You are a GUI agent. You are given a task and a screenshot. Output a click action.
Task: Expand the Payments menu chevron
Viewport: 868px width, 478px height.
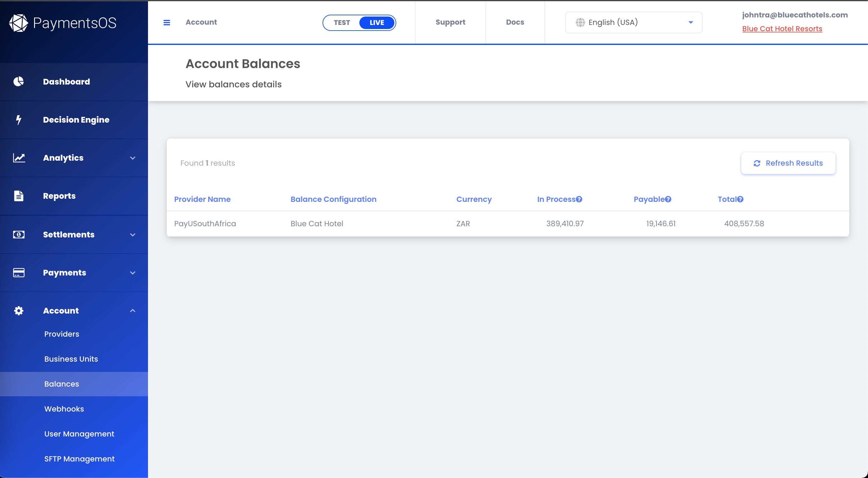coord(133,273)
